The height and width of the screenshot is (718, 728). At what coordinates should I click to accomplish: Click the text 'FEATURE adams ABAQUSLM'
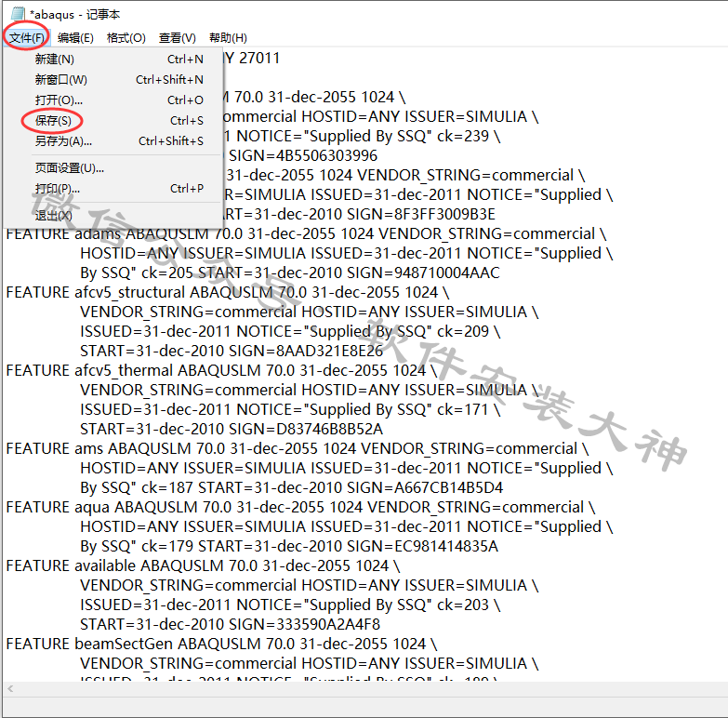108,234
